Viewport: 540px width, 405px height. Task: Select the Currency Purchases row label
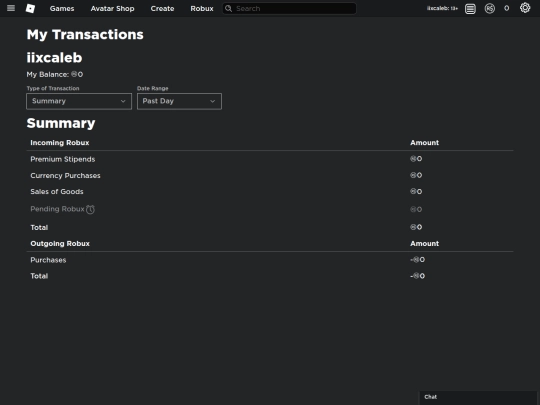coord(65,176)
